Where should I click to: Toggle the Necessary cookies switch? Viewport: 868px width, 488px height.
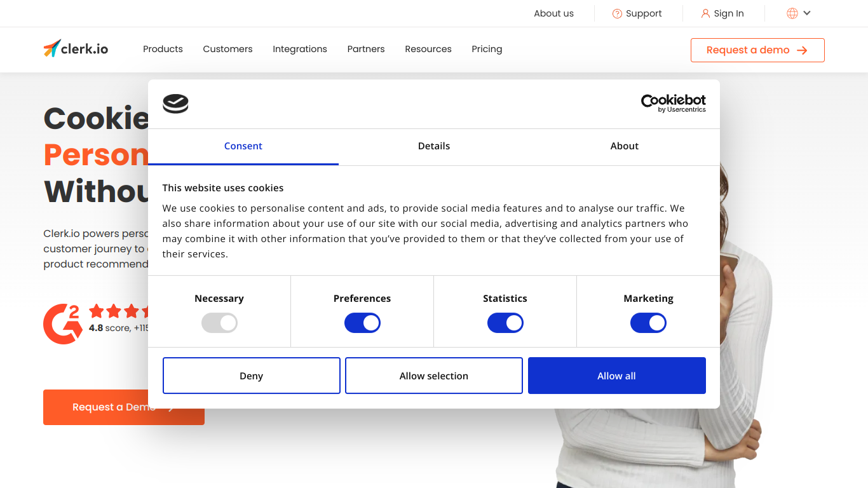(219, 323)
